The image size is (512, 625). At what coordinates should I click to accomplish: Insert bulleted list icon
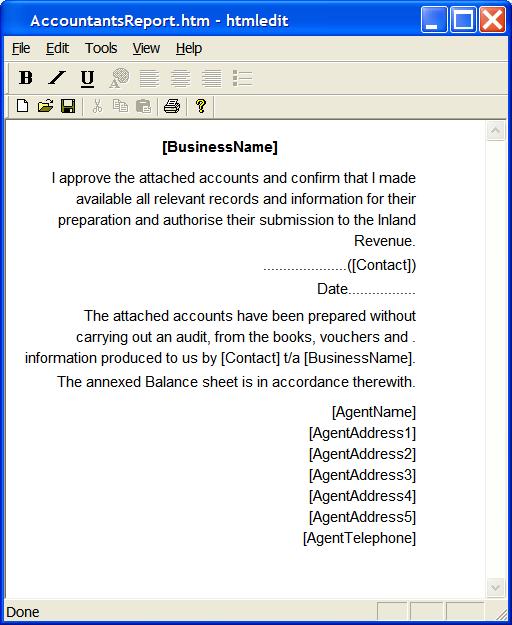click(242, 78)
